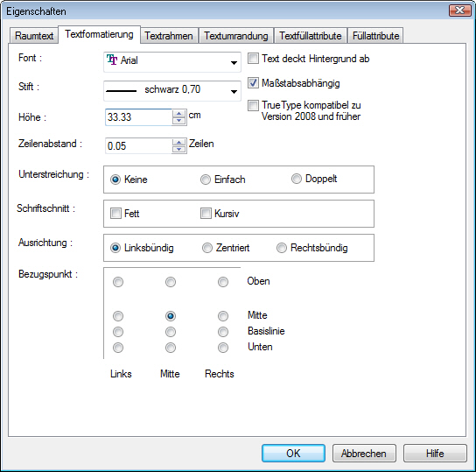Select Zentriert alignment
This screenshot has width=476, height=472.
(207, 248)
